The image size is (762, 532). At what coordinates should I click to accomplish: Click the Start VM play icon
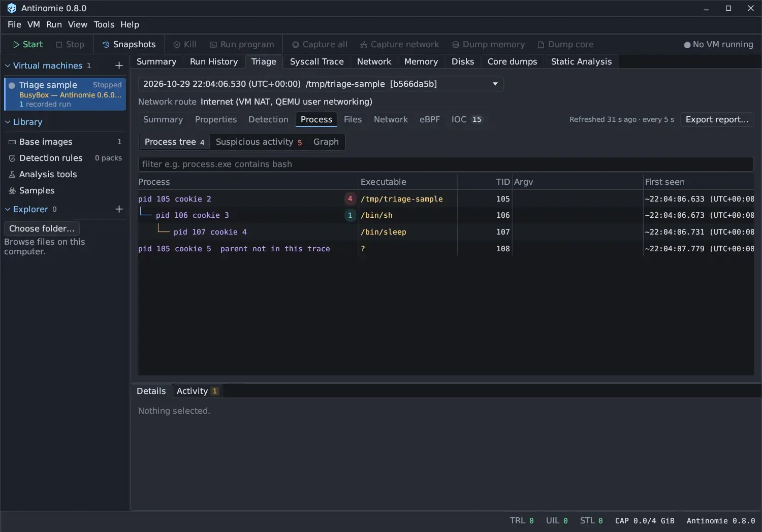click(16, 45)
